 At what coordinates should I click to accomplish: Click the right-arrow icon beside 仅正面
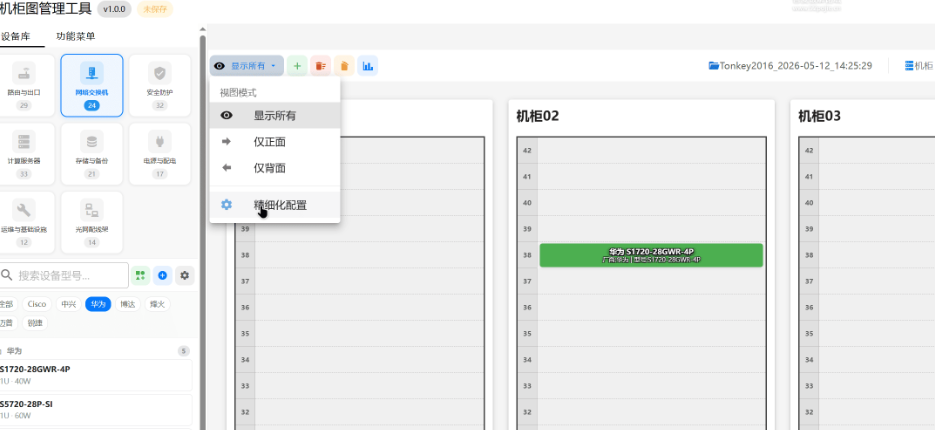[x=227, y=142]
